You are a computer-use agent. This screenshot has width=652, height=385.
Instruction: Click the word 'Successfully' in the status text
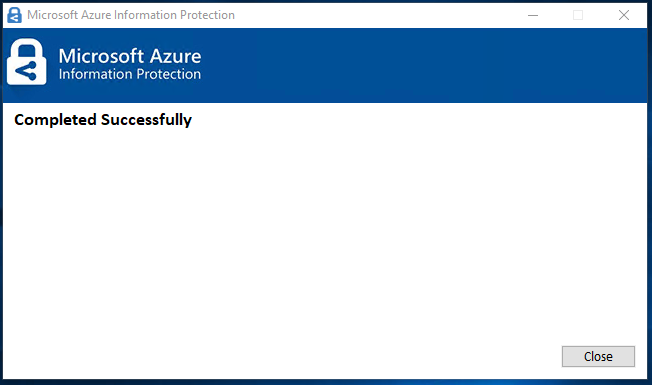click(x=146, y=120)
